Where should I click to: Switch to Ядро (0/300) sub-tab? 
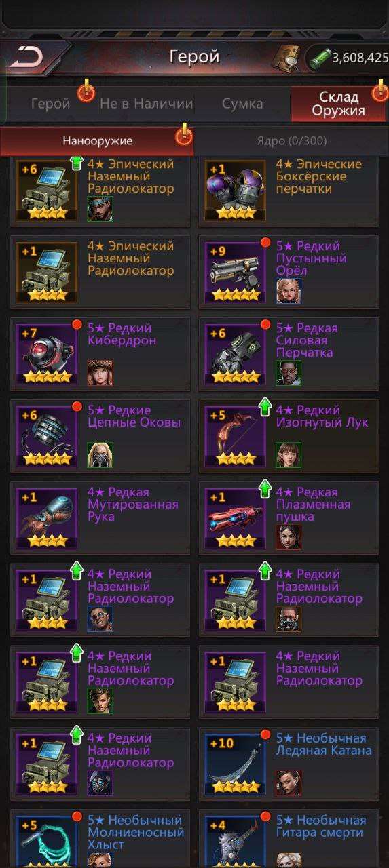291,141
